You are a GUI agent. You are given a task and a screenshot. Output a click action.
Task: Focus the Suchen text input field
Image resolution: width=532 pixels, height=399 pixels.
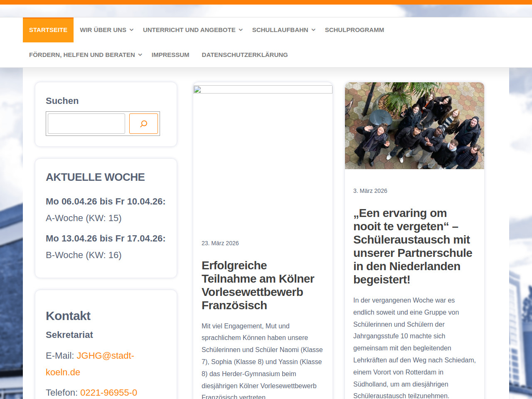(x=86, y=124)
